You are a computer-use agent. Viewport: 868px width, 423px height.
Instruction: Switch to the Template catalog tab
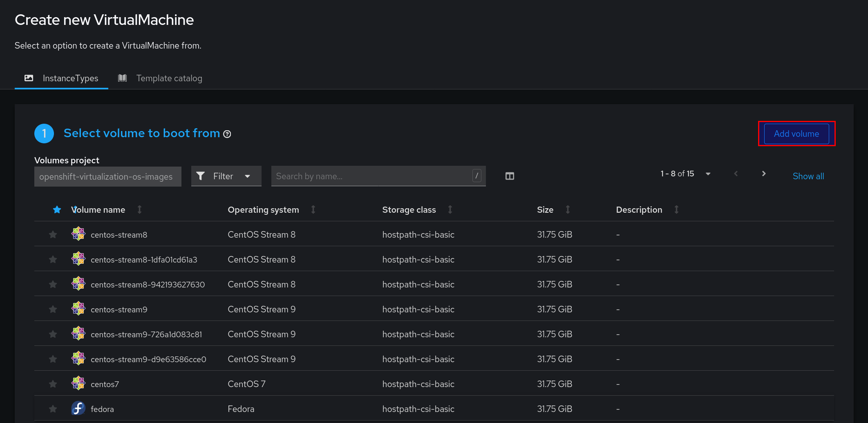(x=169, y=78)
